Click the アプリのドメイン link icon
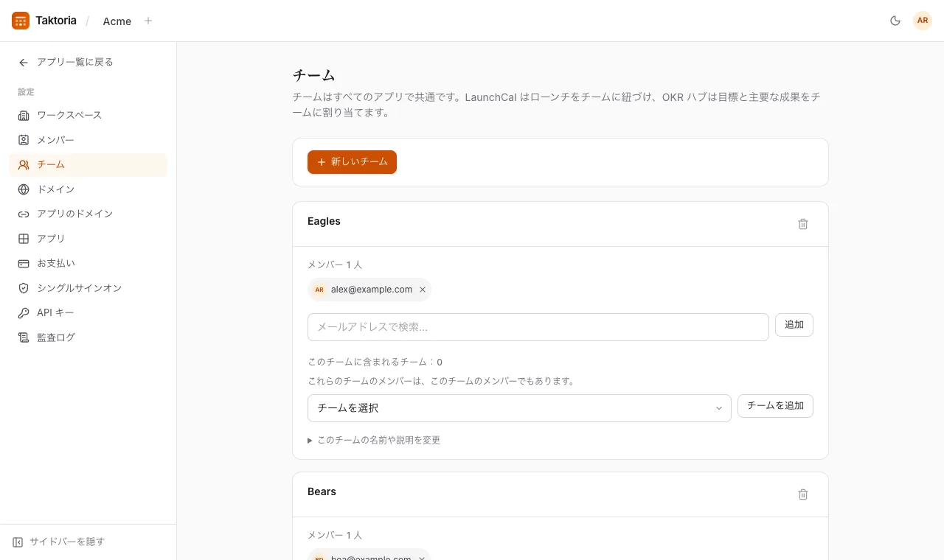Viewport: 944px width, 560px height. [24, 214]
